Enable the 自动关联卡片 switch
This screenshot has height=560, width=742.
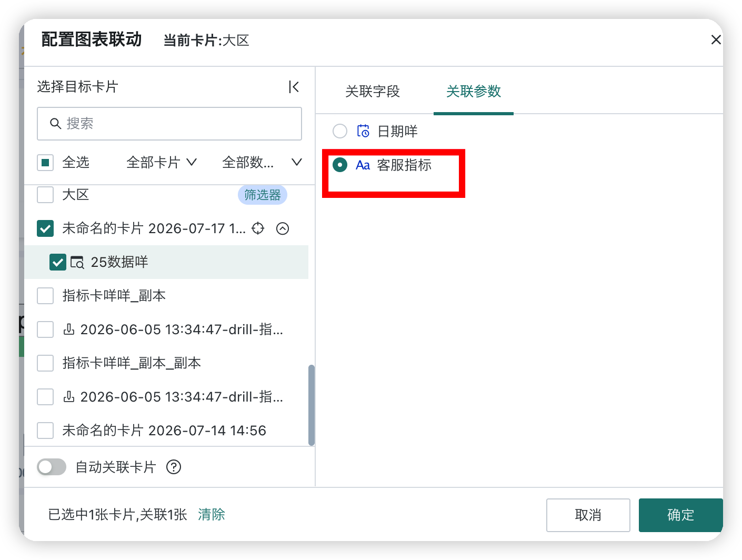pyautogui.click(x=52, y=467)
